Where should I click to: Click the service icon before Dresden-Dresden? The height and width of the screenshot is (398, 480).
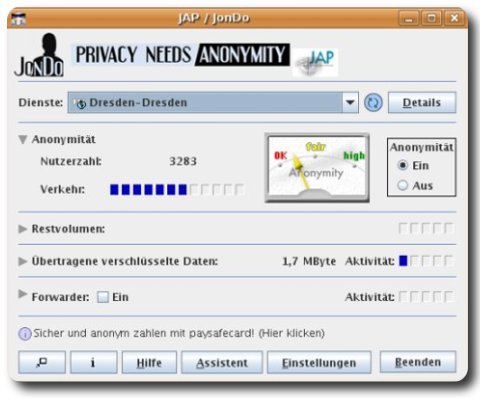[80, 103]
